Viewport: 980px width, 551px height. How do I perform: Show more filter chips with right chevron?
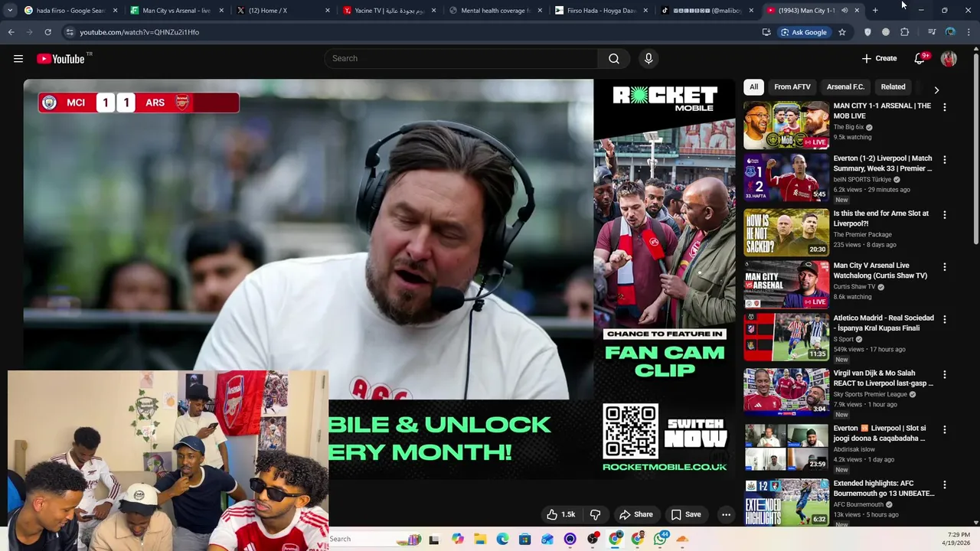[x=936, y=90]
